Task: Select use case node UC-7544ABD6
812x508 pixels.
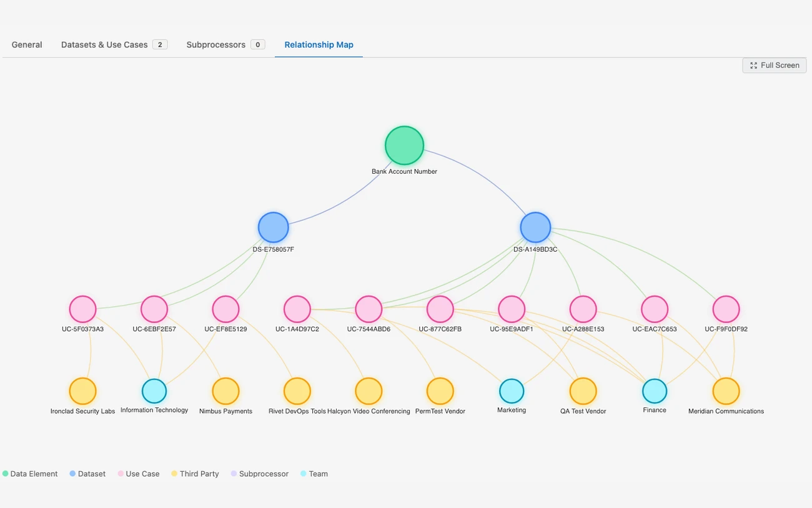Action: [x=369, y=309]
